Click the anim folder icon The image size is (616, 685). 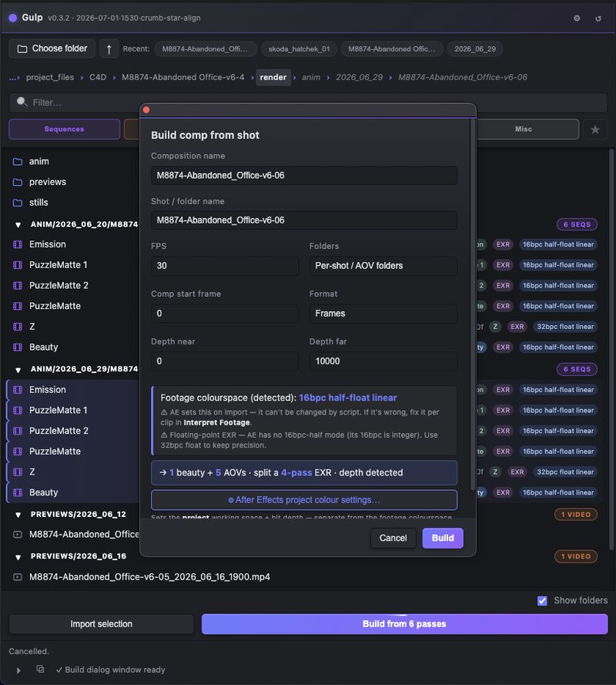click(x=18, y=162)
